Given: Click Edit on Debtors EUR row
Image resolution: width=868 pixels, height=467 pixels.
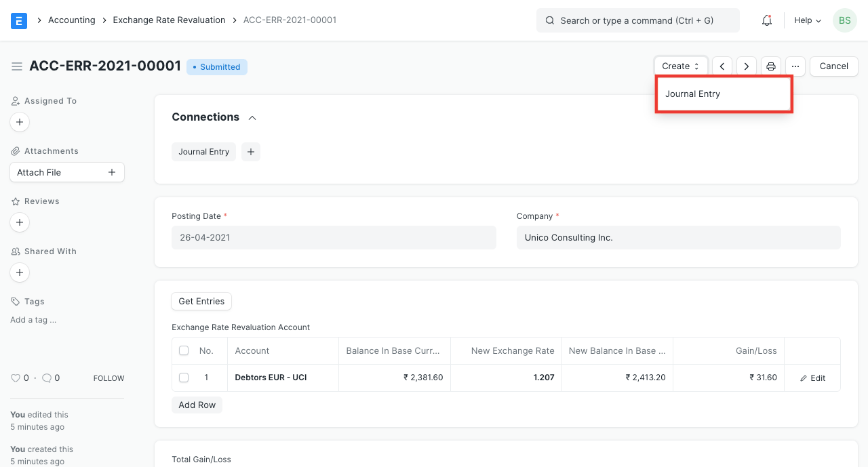Looking at the screenshot, I should click(x=812, y=378).
